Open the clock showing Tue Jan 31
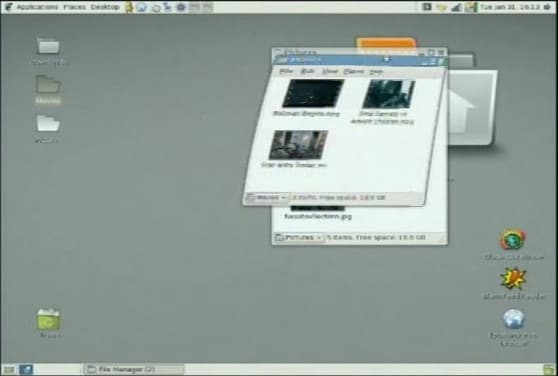Viewport: 558px width, 376px height. [x=510, y=7]
